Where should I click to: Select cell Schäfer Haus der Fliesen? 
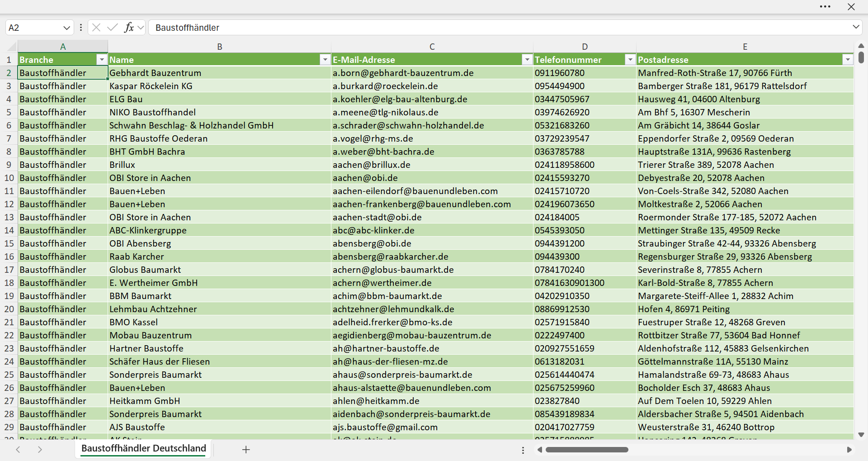[x=220, y=361]
